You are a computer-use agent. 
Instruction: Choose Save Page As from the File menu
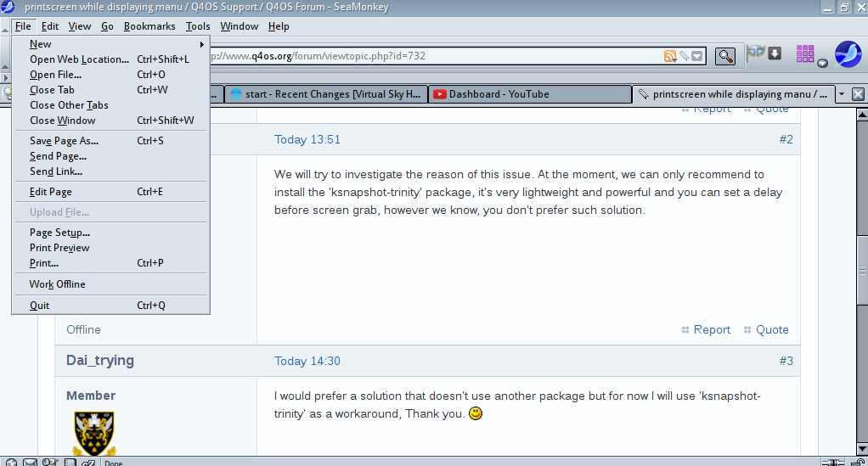(64, 141)
